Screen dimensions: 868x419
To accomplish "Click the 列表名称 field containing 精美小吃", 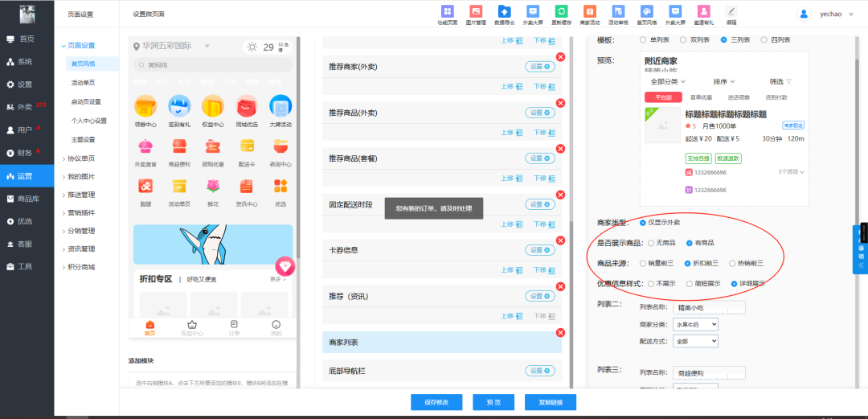I will click(x=713, y=306).
